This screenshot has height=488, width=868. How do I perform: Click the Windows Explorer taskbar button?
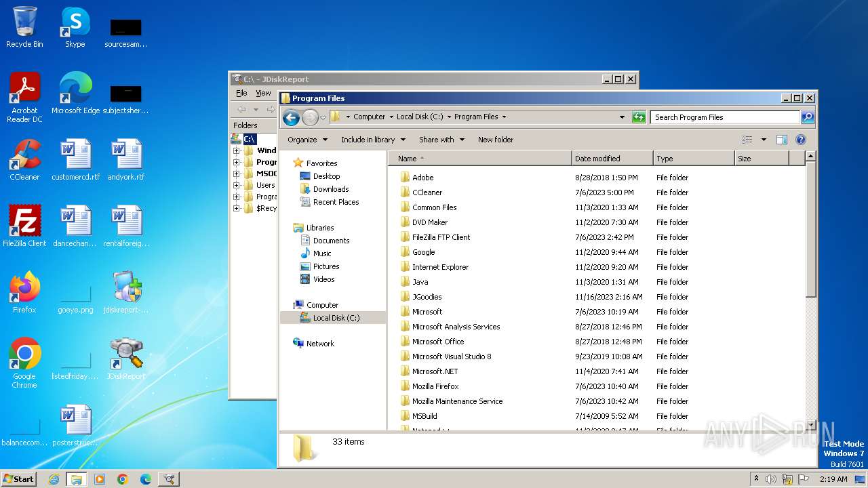(x=76, y=479)
